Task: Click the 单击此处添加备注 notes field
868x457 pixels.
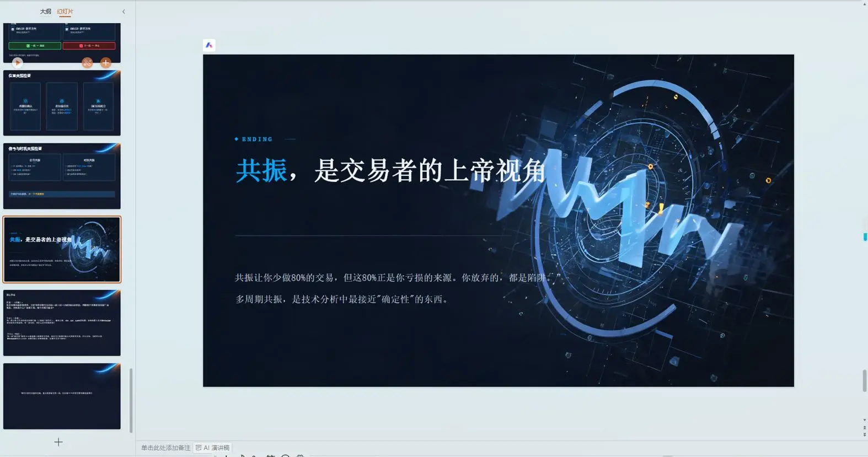Action: tap(165, 448)
